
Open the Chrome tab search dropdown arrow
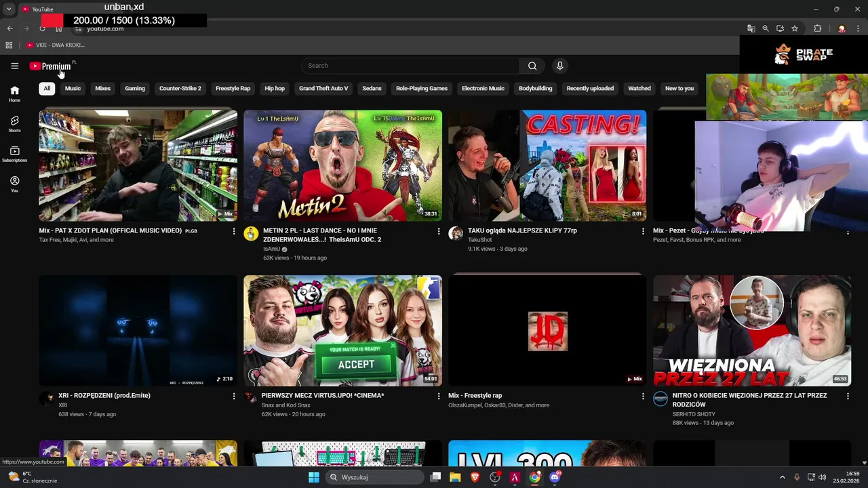click(x=9, y=9)
